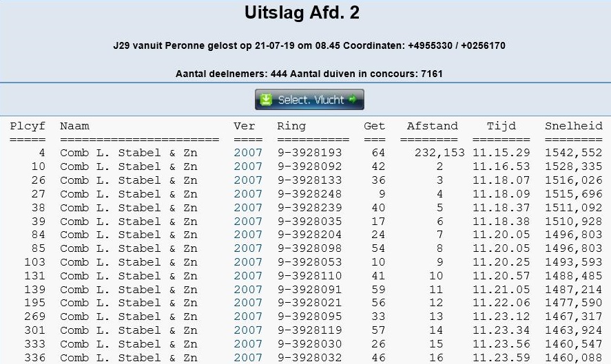Screen dimensions: 611x364
Task: Click the green arrow icon on Select. Vlucht
Action: (x=353, y=99)
